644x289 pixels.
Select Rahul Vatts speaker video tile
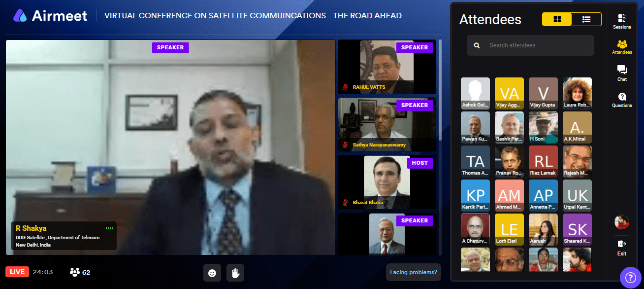[x=387, y=67]
